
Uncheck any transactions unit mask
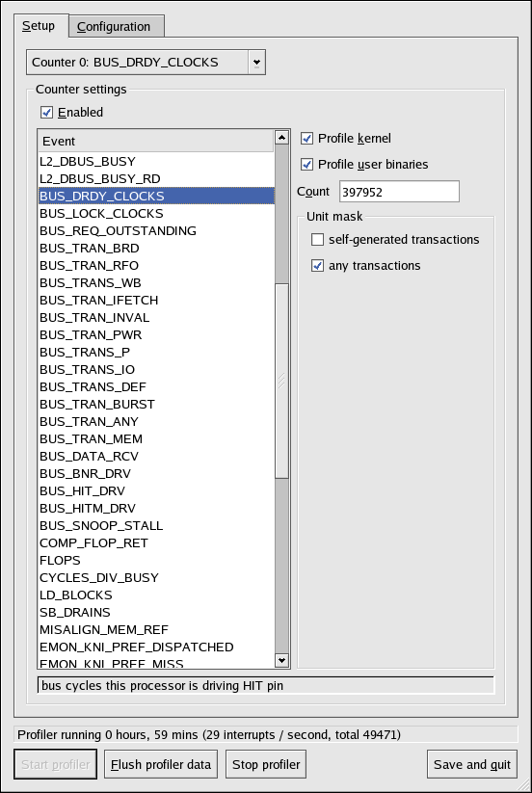(318, 266)
